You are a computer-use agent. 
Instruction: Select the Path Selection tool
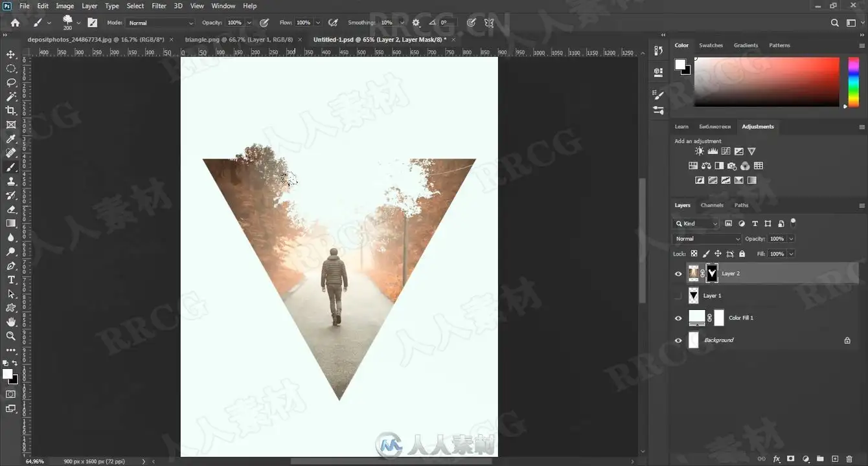click(11, 294)
